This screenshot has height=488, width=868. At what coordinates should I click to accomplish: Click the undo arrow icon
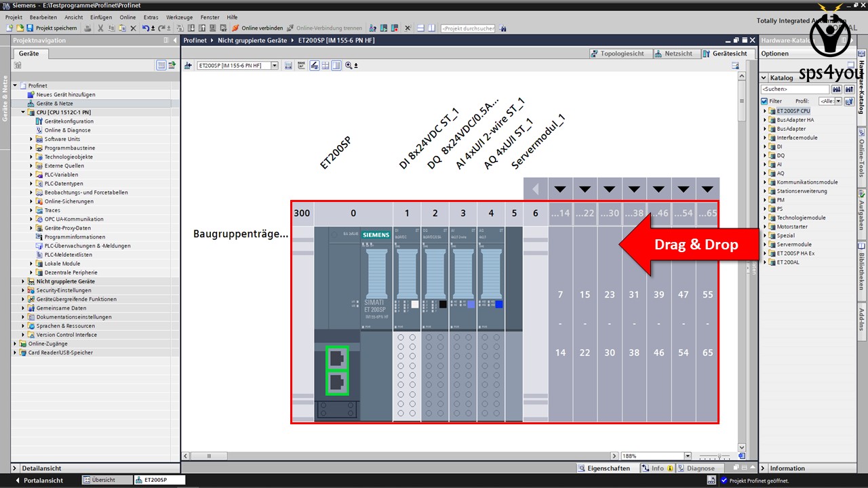[146, 28]
